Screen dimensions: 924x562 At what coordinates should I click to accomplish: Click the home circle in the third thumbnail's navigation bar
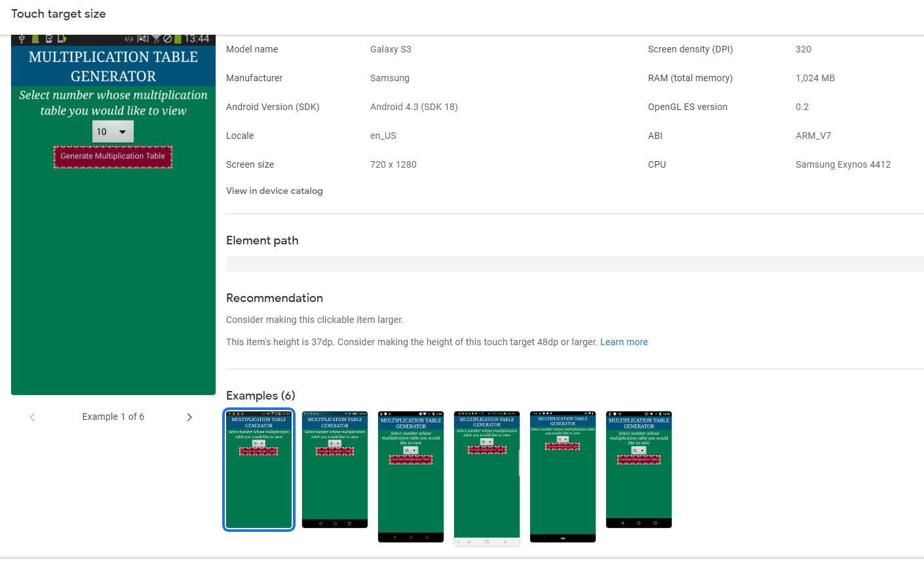[410, 537]
